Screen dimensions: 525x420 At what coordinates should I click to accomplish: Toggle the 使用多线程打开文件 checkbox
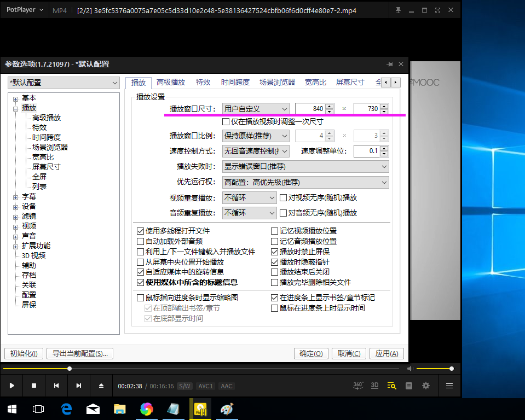[x=141, y=231]
